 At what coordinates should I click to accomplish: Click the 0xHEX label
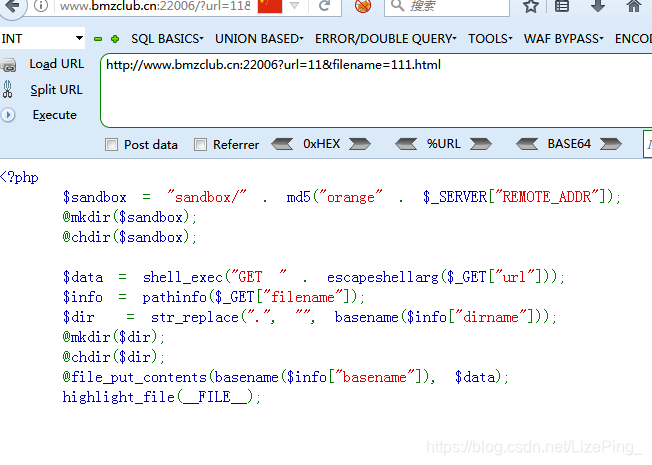[321, 144]
